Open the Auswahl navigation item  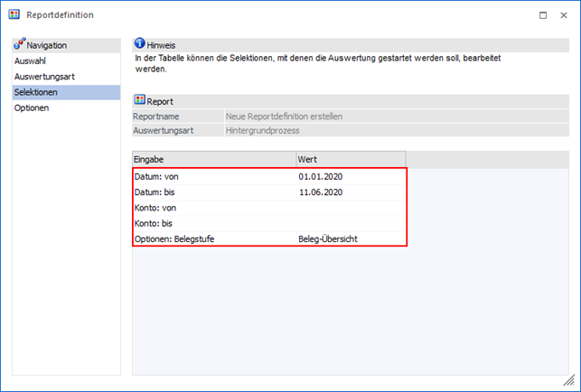tap(30, 61)
